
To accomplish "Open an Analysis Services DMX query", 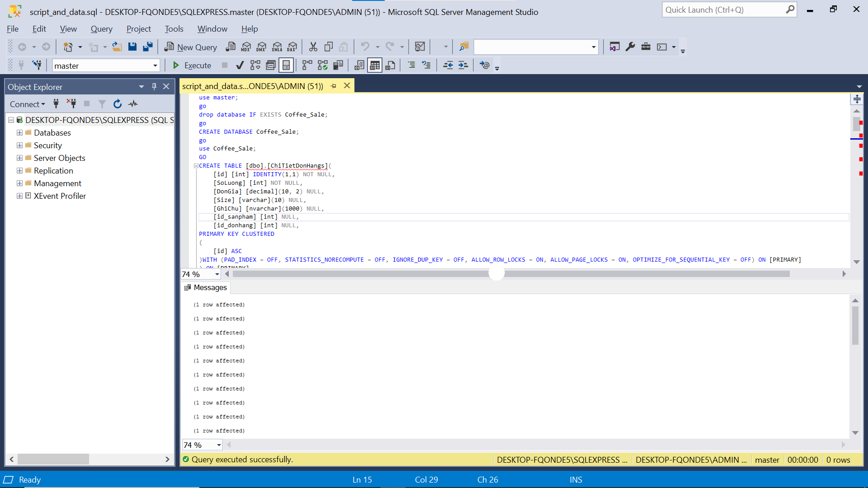I will pos(261,47).
